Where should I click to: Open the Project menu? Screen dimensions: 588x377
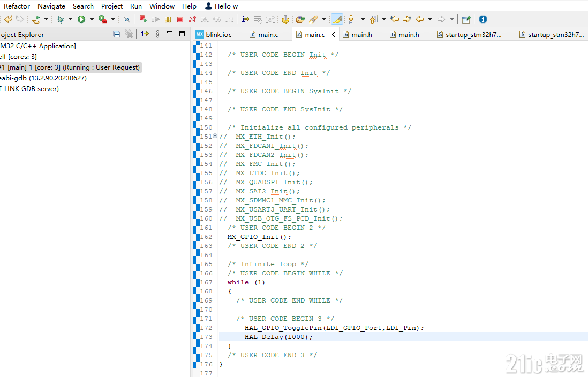pos(112,6)
